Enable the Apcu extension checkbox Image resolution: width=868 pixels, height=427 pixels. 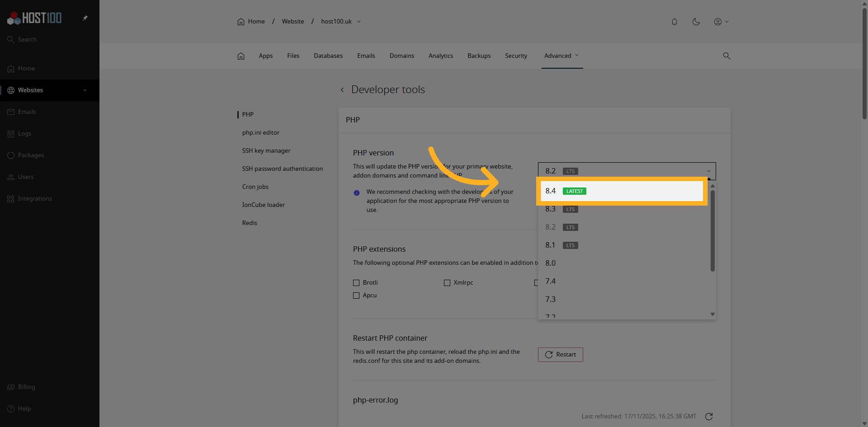pos(356,296)
